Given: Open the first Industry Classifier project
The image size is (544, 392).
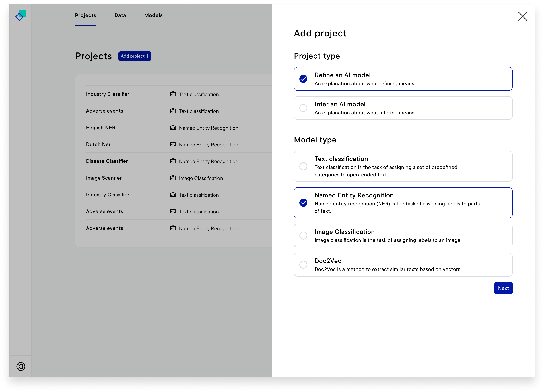Looking at the screenshot, I should click(x=108, y=94).
